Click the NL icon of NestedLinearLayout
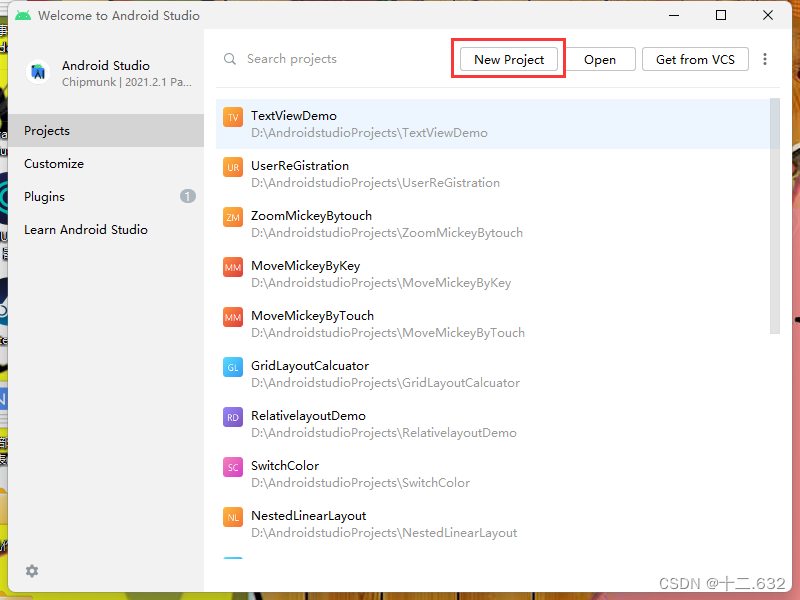 (233, 517)
